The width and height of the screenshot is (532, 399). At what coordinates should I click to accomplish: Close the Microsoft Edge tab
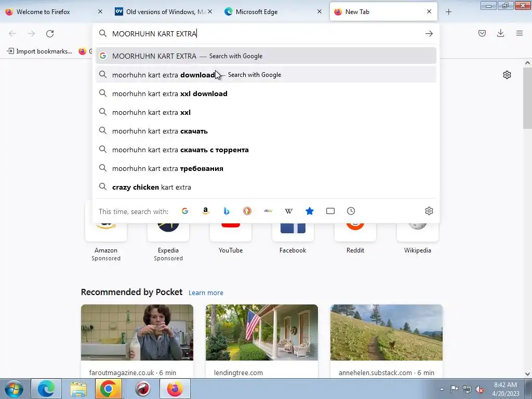tap(320, 11)
